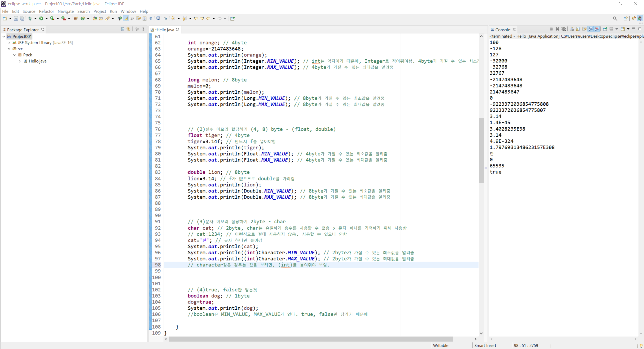Viewport: 644px width, 349px height.
Task: Toggle Word Wrap in Console
Action: (584, 29)
